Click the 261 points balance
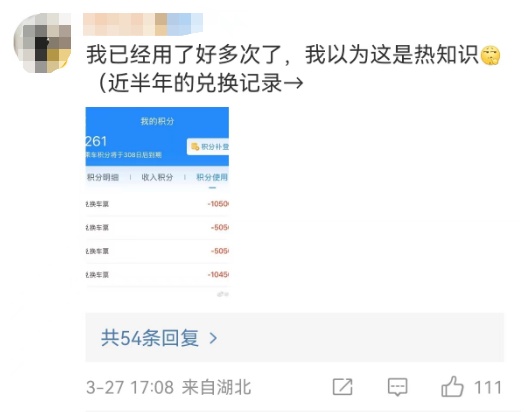 tap(96, 141)
